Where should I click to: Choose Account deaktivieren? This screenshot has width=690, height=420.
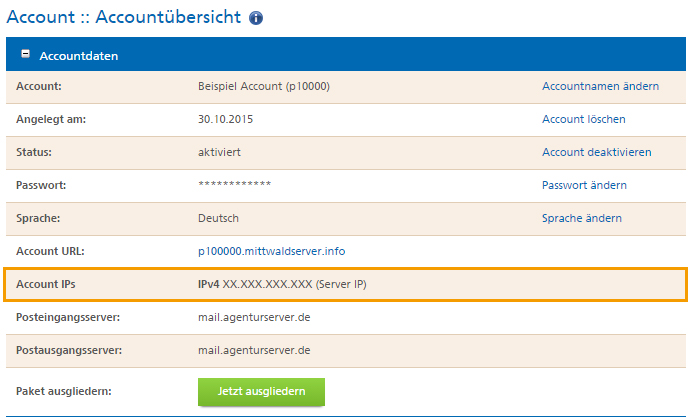[x=596, y=152]
